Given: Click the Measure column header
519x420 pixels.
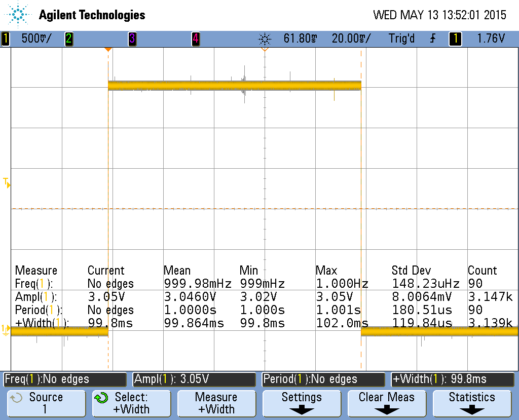Looking at the screenshot, I should pyautogui.click(x=36, y=271).
